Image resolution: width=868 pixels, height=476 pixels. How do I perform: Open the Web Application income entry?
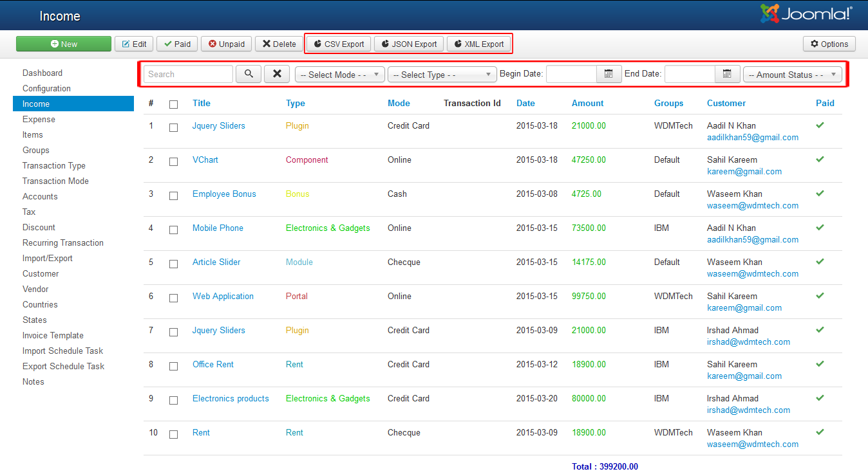pyautogui.click(x=223, y=296)
